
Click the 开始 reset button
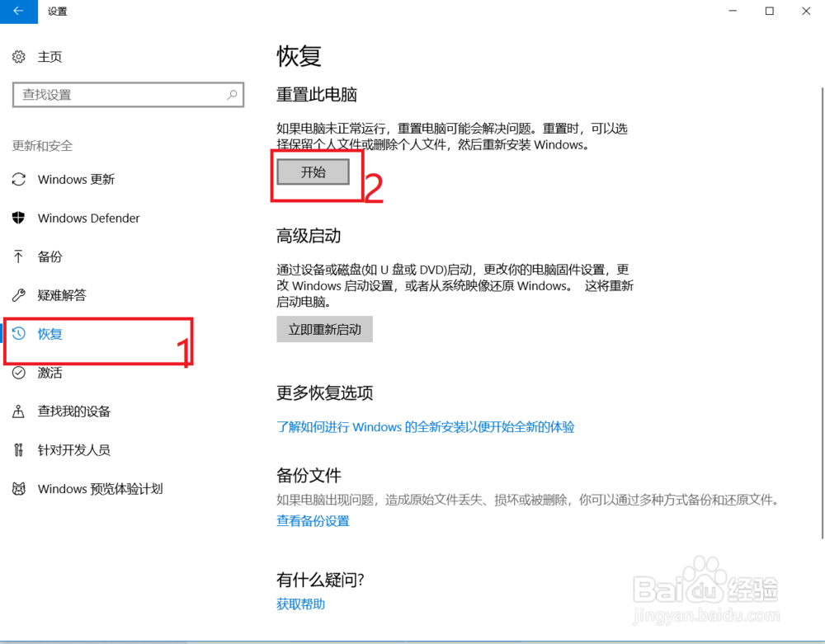coord(313,172)
